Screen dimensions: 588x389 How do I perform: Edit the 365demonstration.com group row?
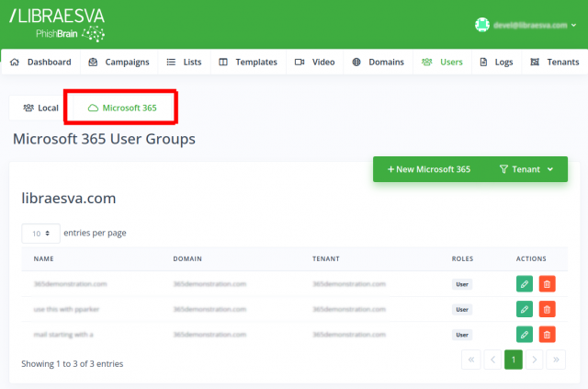point(525,284)
